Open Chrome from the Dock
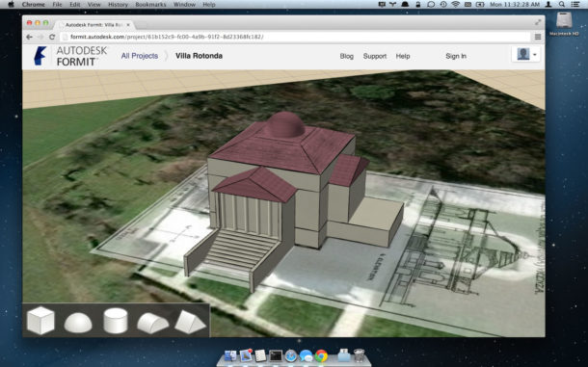 [321, 355]
